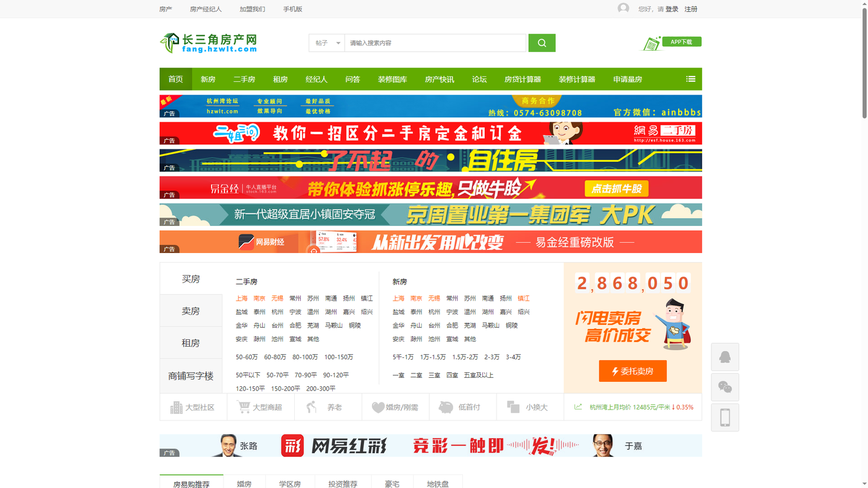This screenshot has width=868, height=488.
Task: Click the 点击抓牛股 yellow banner button
Action: pos(617,189)
